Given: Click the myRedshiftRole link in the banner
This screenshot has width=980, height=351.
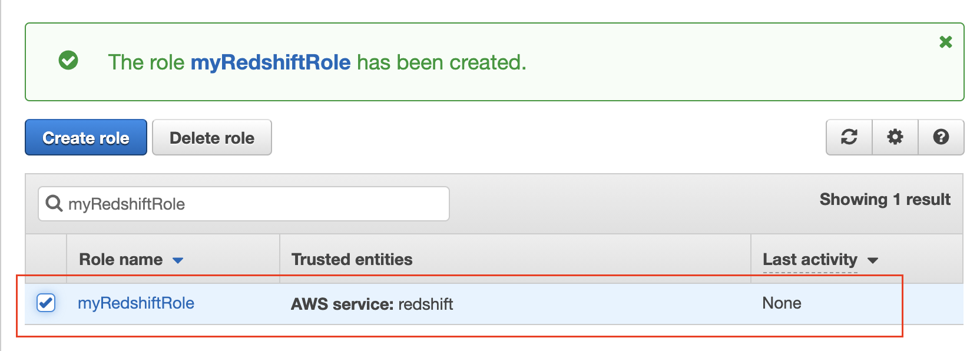Looking at the screenshot, I should click(x=270, y=62).
